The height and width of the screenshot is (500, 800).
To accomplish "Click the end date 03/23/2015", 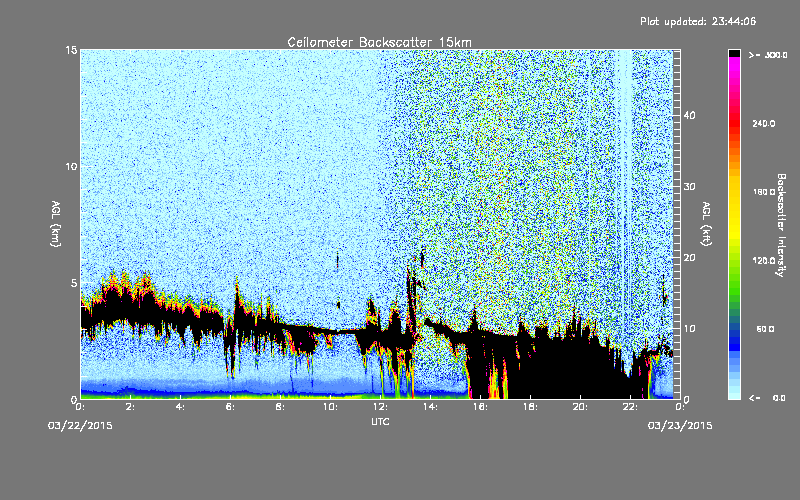I will coord(680,426).
